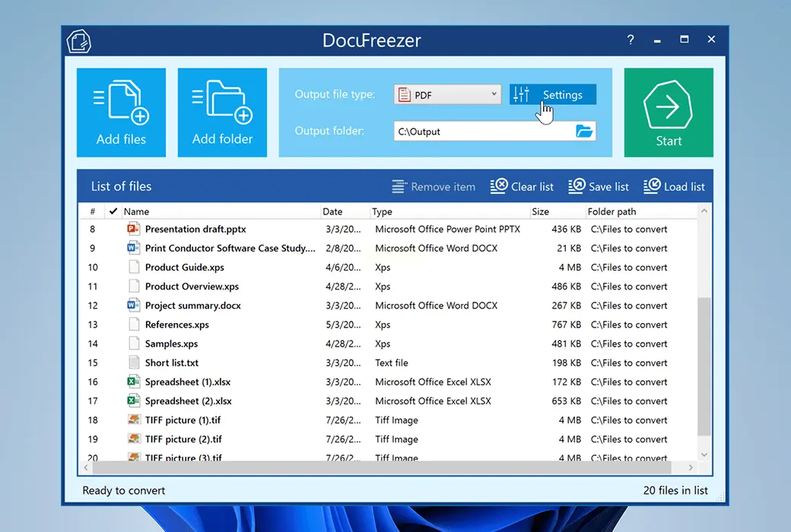Sort files by Size column header

(541, 211)
